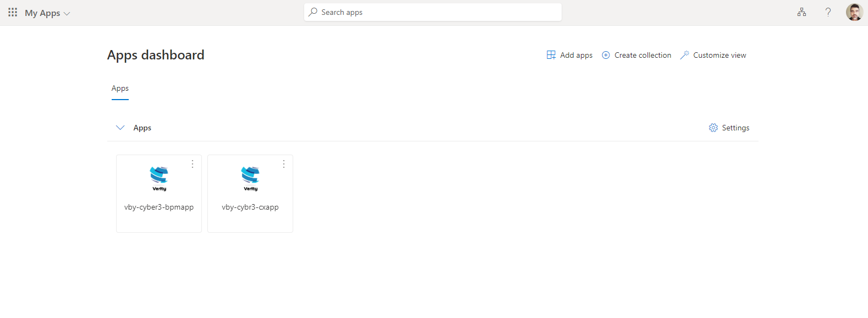Open more options for vby-cybr3-cxapp

pyautogui.click(x=284, y=164)
